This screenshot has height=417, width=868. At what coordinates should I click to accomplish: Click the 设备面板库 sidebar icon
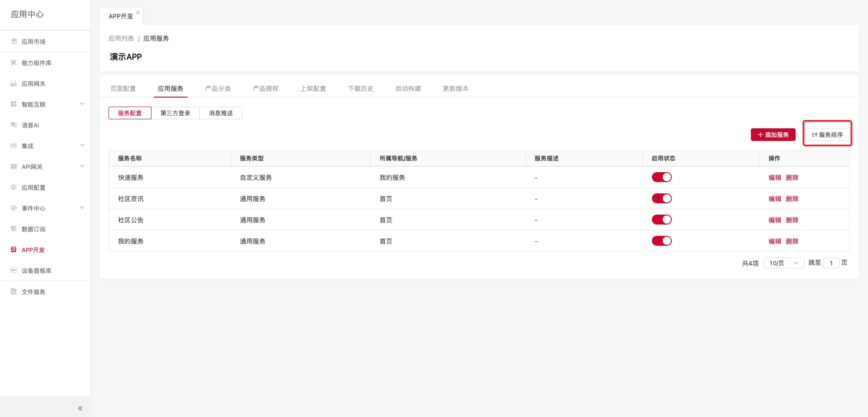coord(14,270)
